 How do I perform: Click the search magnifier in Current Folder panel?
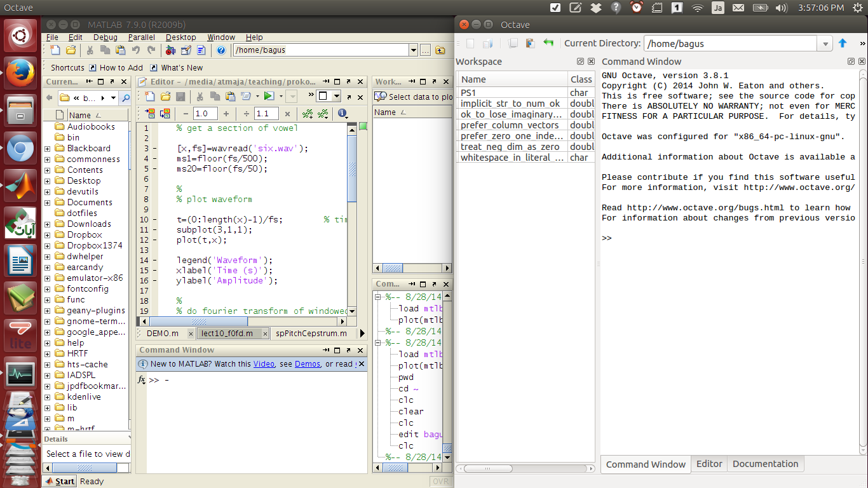(x=125, y=98)
